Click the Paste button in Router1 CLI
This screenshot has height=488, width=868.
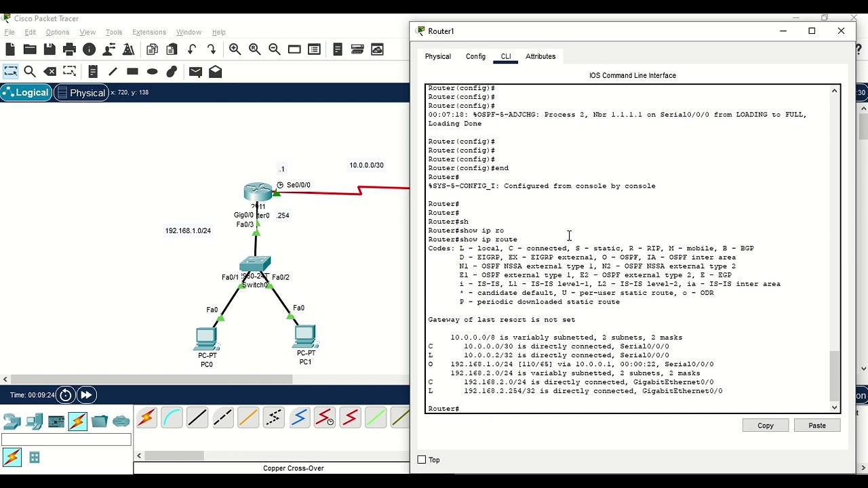click(817, 426)
